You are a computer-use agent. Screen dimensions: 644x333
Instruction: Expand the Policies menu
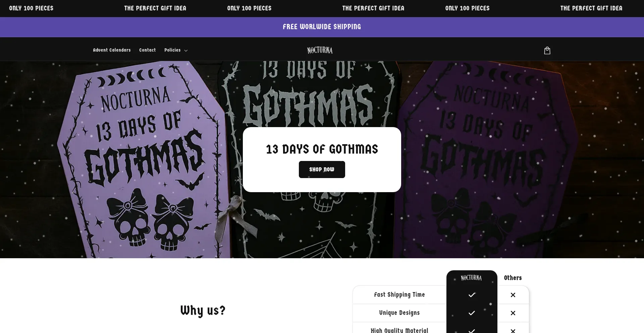[x=176, y=50]
